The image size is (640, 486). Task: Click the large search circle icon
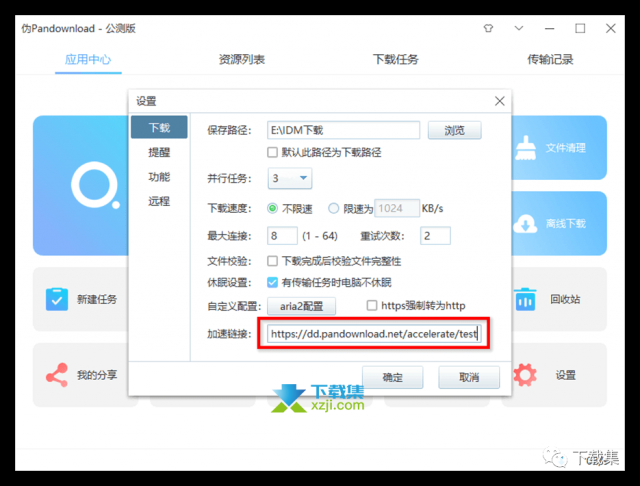(96, 185)
